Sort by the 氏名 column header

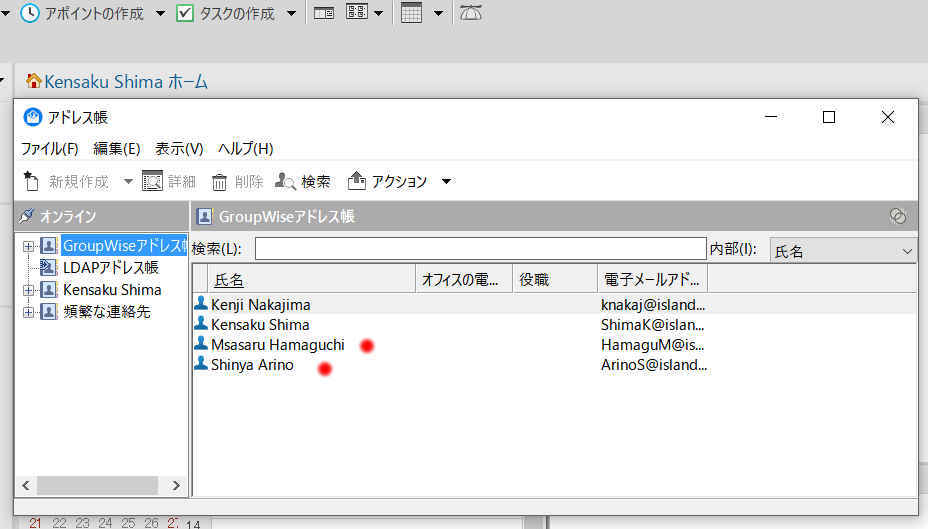pyautogui.click(x=311, y=279)
